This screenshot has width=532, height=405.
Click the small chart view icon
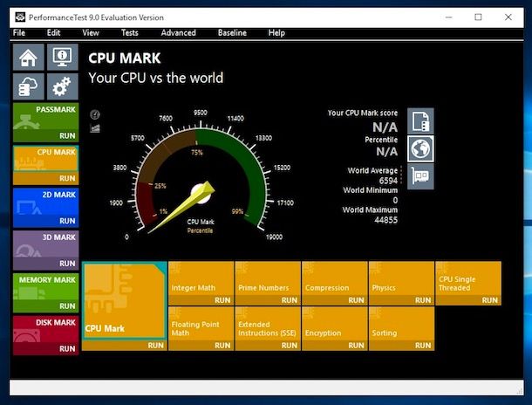[95, 128]
